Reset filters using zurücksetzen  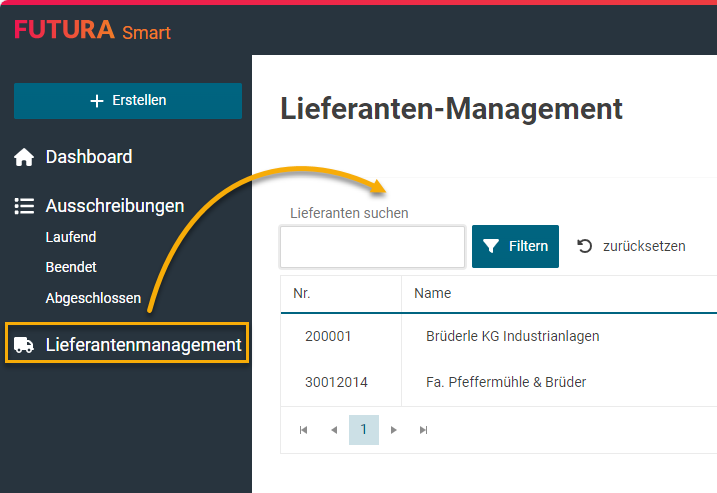click(632, 246)
